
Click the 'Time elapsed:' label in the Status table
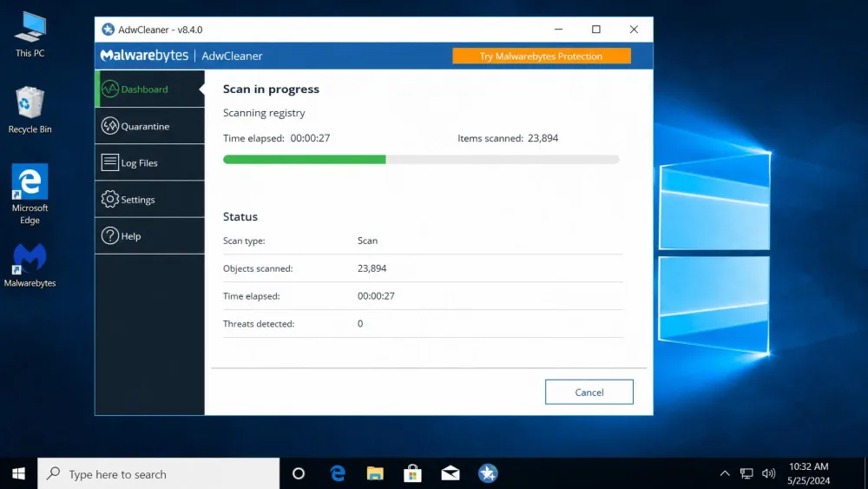[x=252, y=295]
